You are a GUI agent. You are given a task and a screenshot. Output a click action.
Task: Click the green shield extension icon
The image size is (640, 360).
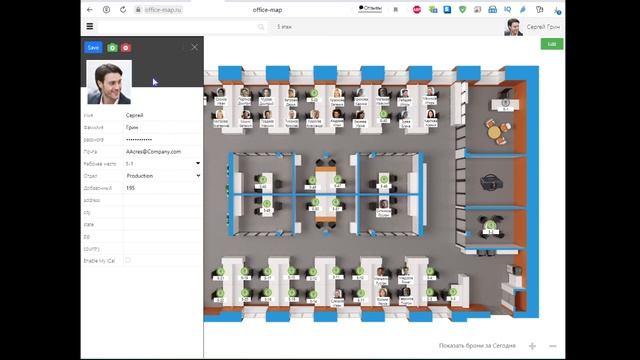[462, 9]
